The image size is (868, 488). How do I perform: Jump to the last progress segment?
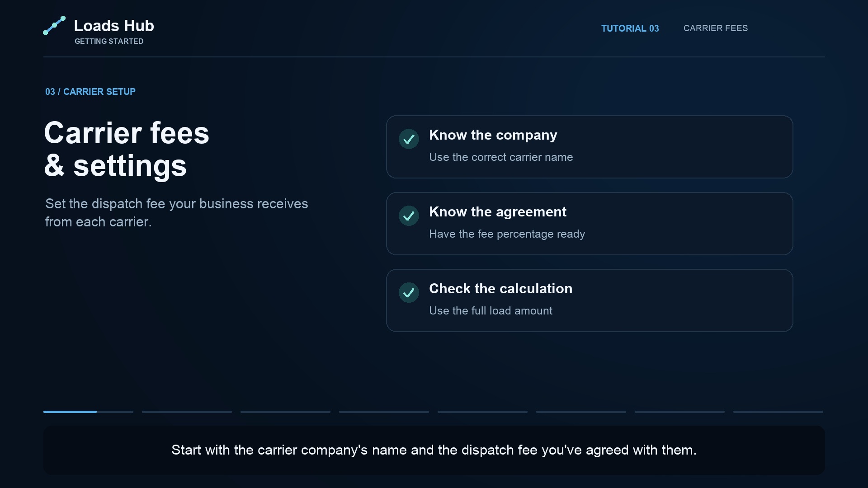tap(778, 412)
